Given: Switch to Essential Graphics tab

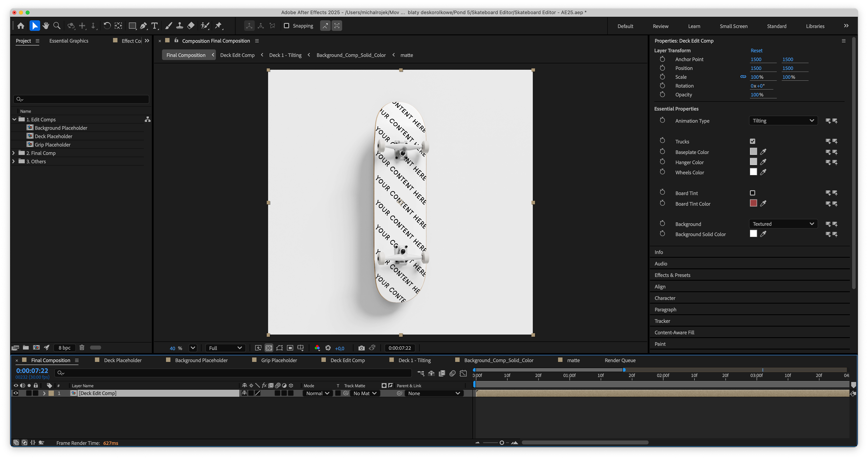Looking at the screenshot, I should pyautogui.click(x=69, y=41).
